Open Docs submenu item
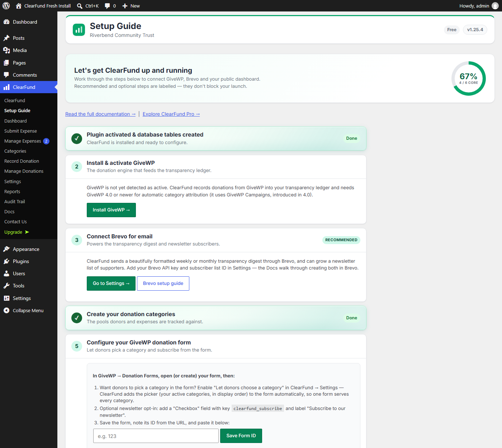 9,211
